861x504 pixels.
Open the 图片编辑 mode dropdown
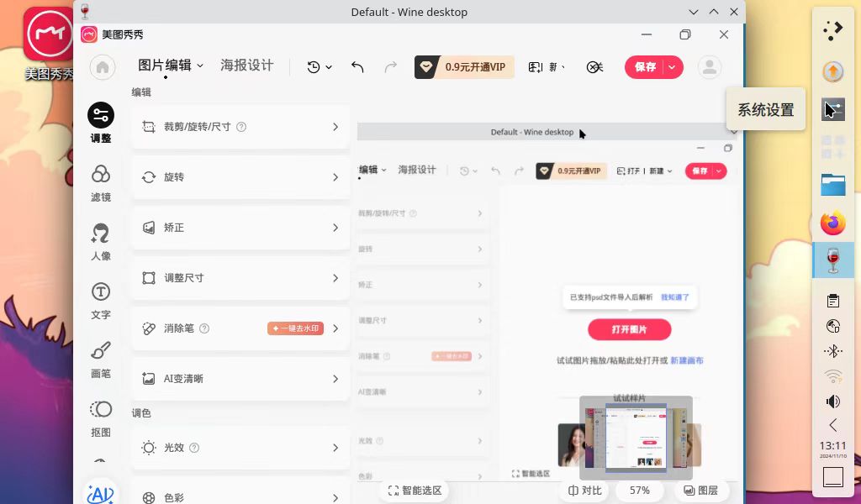point(170,66)
